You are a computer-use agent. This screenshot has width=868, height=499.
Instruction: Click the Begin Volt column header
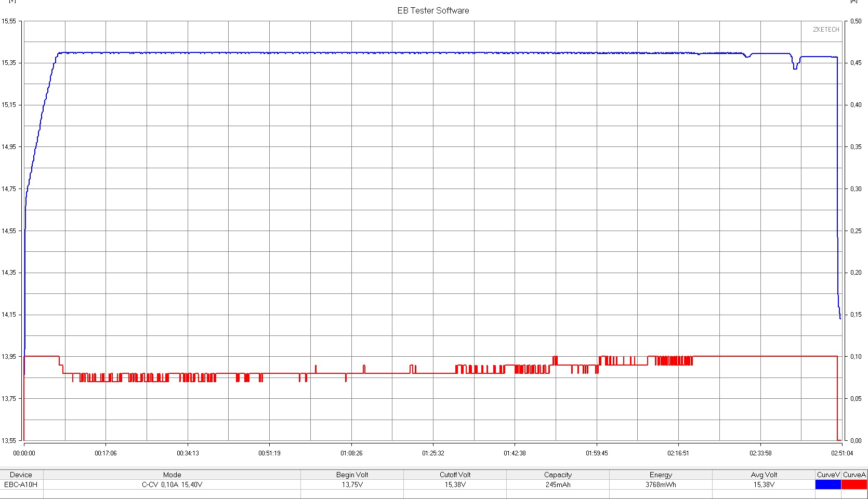point(352,475)
